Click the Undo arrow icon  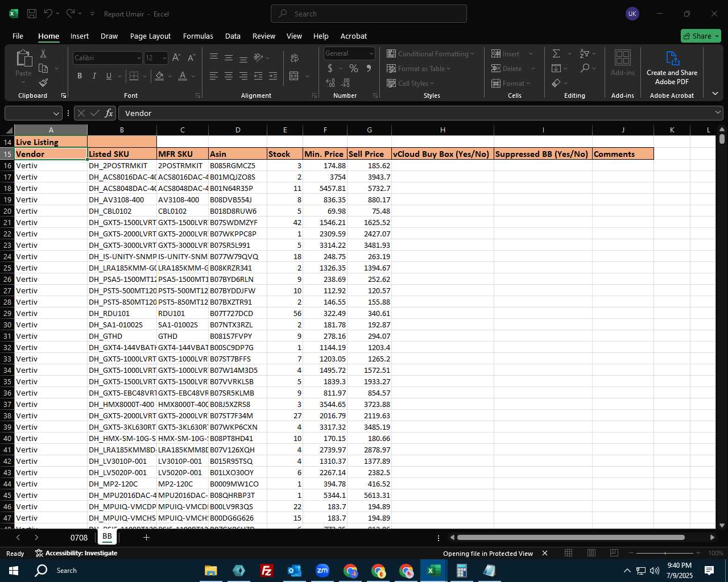[x=48, y=14]
